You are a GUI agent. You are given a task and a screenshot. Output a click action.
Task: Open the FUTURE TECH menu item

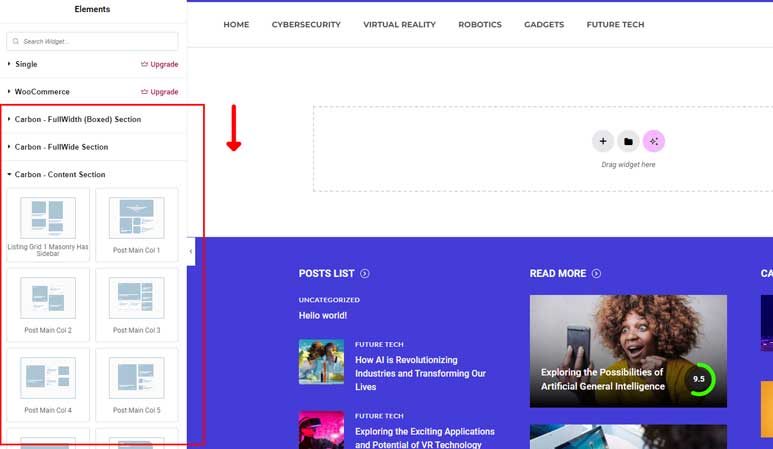click(x=615, y=25)
